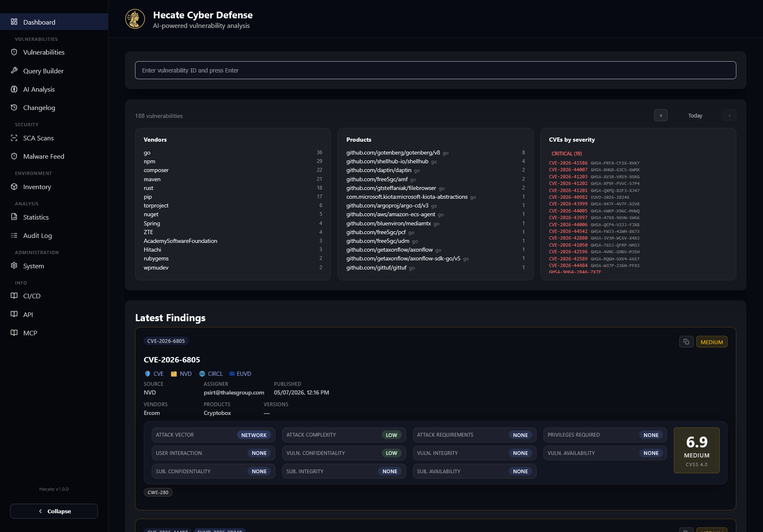Click the Statistics chart icon
The width and height of the screenshot is (763, 532).
click(14, 217)
